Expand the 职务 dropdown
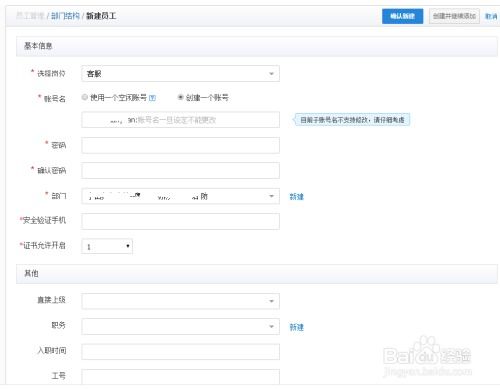The width and height of the screenshot is (500, 389). click(x=180, y=326)
